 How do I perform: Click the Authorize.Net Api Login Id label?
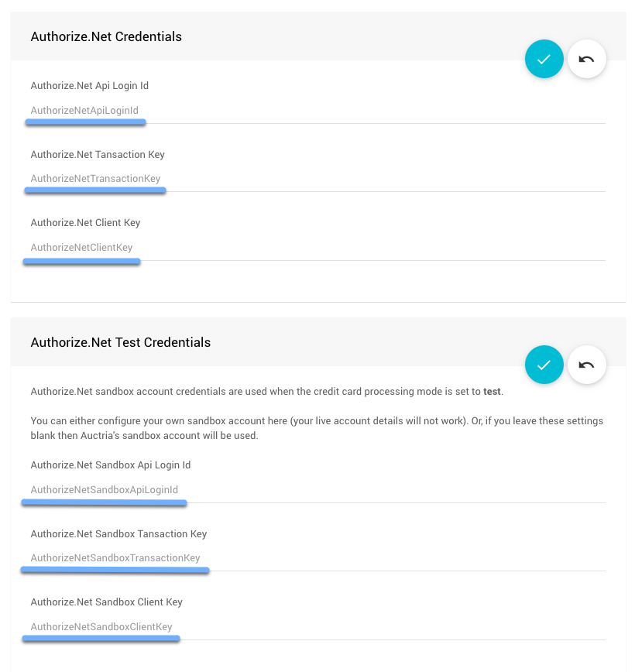coord(89,86)
